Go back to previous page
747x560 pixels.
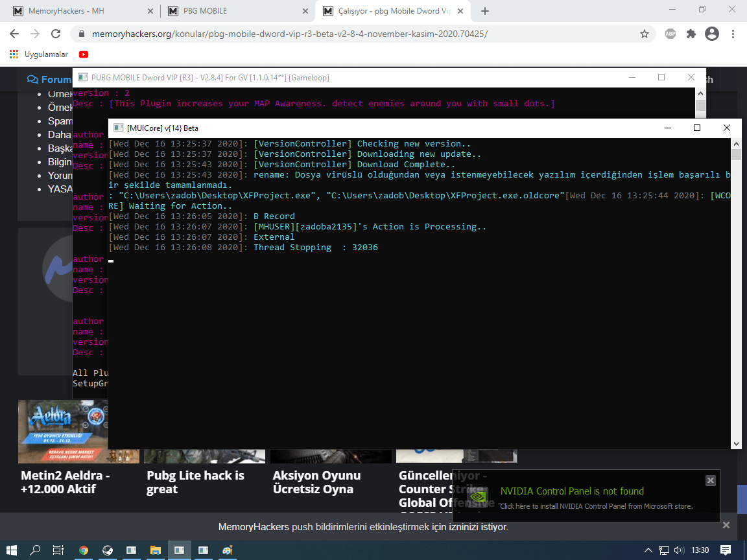tap(14, 34)
